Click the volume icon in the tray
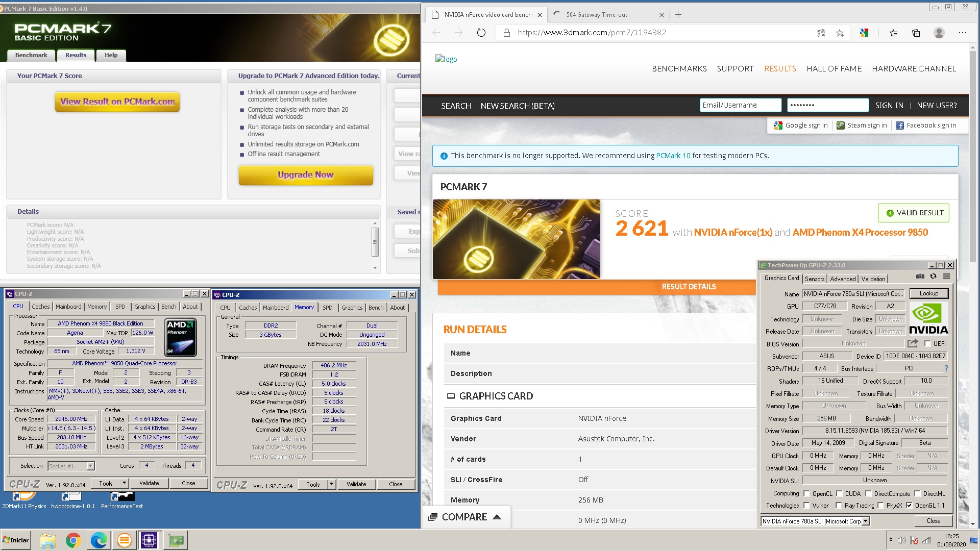 (902, 540)
